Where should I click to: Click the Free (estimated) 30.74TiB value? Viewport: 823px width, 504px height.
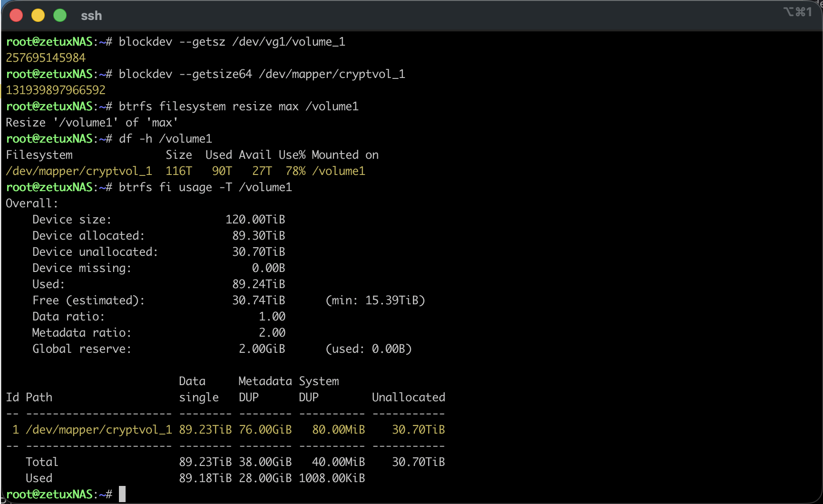pyautogui.click(x=258, y=300)
